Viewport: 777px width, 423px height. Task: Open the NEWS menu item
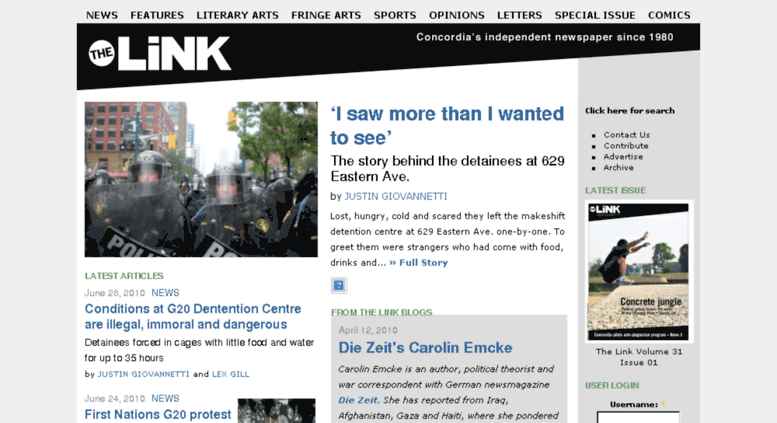102,15
